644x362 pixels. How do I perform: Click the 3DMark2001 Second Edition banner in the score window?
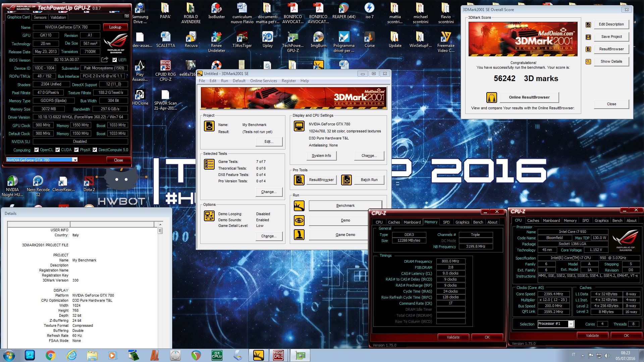(523, 39)
